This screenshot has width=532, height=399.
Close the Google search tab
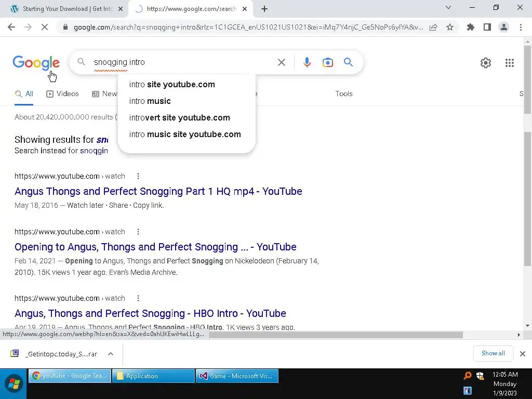coord(245,9)
